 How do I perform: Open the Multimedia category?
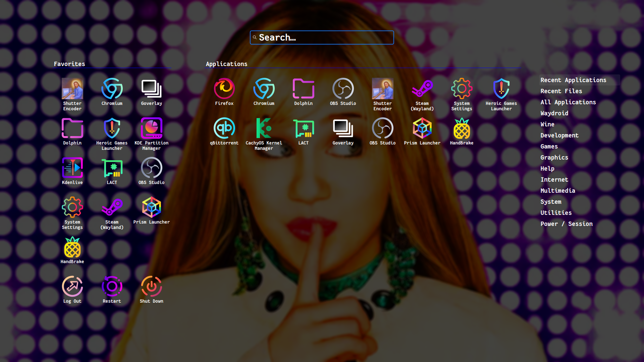tap(557, 191)
